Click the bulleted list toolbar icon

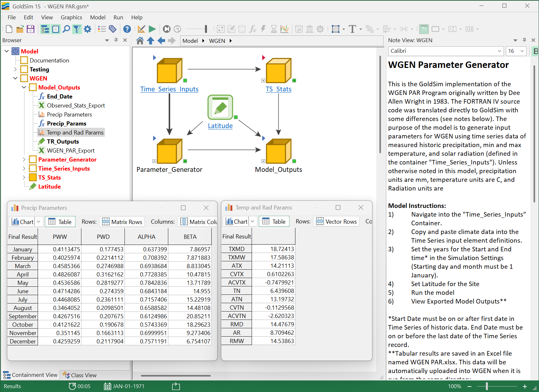click(x=102, y=29)
